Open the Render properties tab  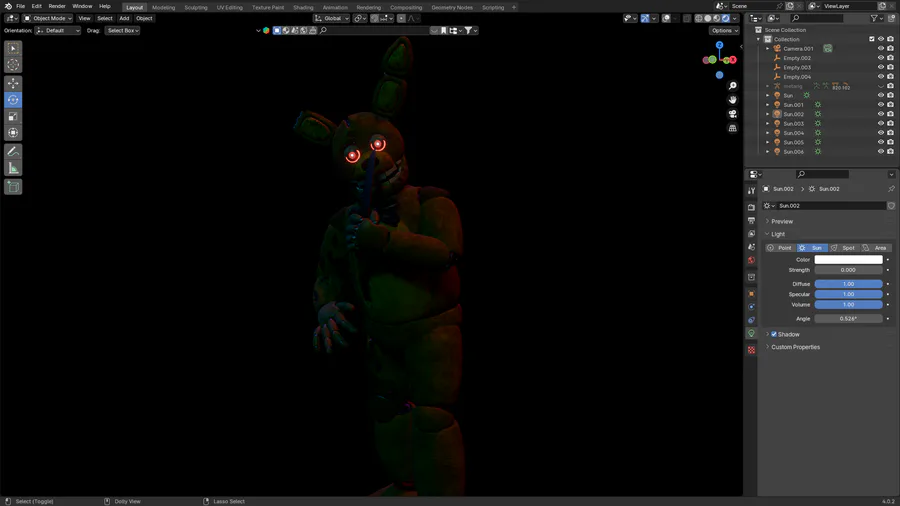tap(751, 207)
